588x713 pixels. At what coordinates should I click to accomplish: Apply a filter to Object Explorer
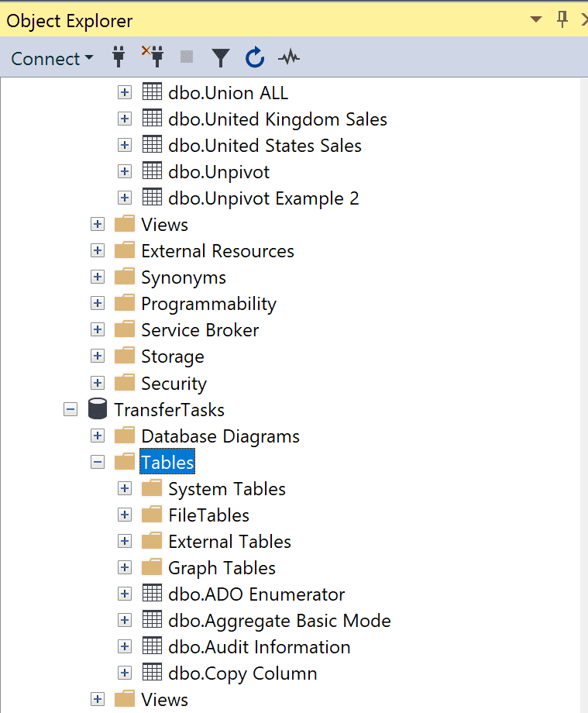pos(221,57)
